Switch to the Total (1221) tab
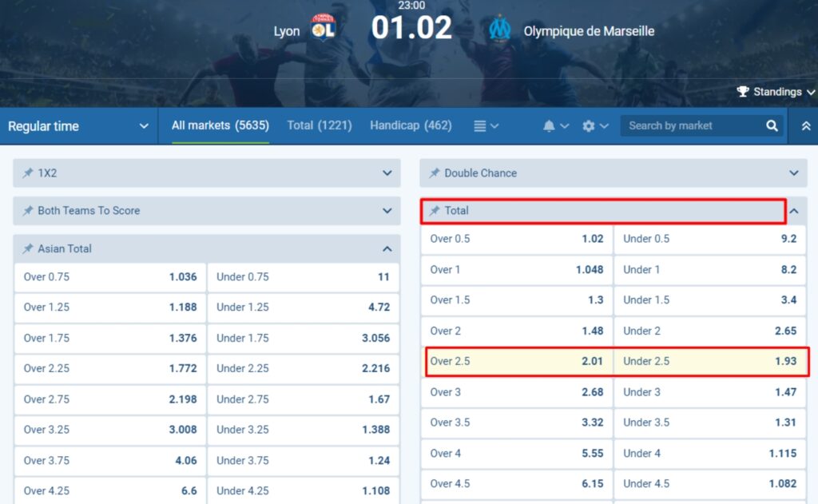 pyautogui.click(x=320, y=125)
